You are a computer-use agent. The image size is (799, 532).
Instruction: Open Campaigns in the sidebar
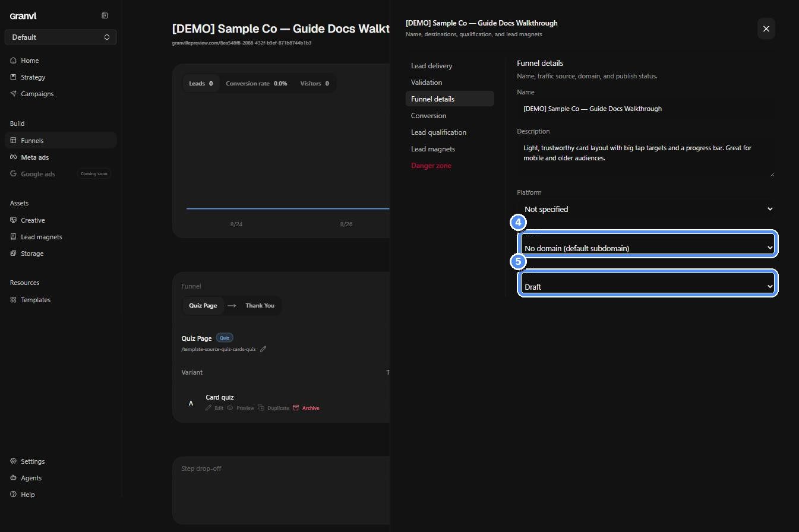pyautogui.click(x=61, y=94)
